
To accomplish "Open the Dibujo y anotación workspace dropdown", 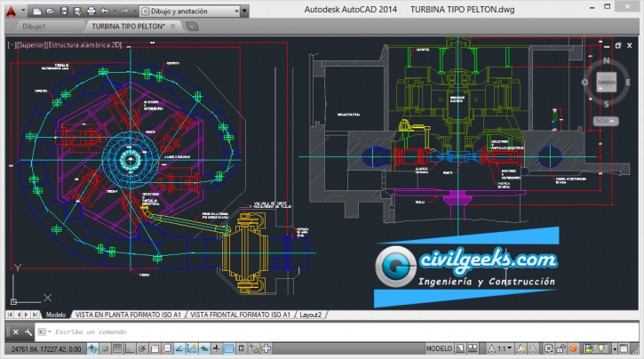I will pos(197,11).
